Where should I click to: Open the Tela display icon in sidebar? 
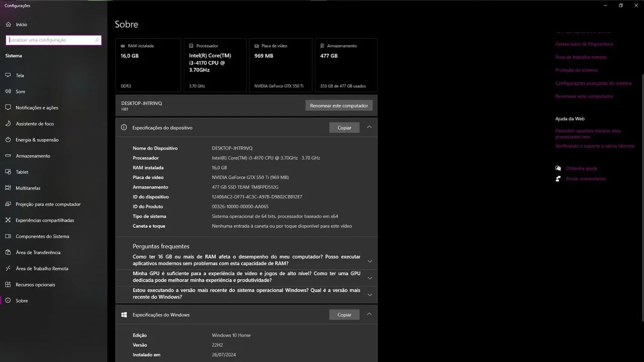[x=8, y=75]
